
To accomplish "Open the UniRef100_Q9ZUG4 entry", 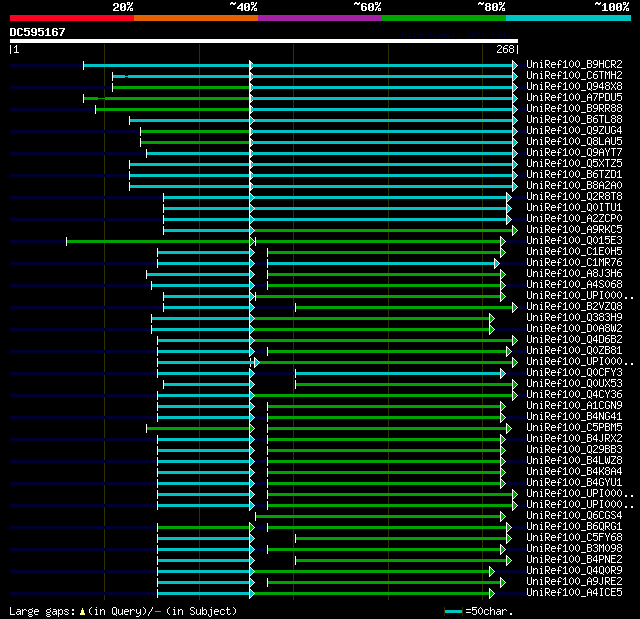I will pyautogui.click(x=574, y=131).
